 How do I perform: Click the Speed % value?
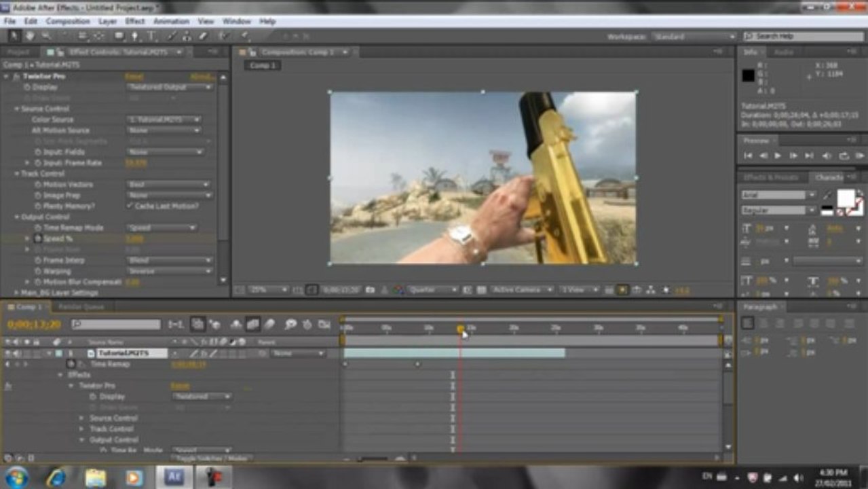point(134,238)
